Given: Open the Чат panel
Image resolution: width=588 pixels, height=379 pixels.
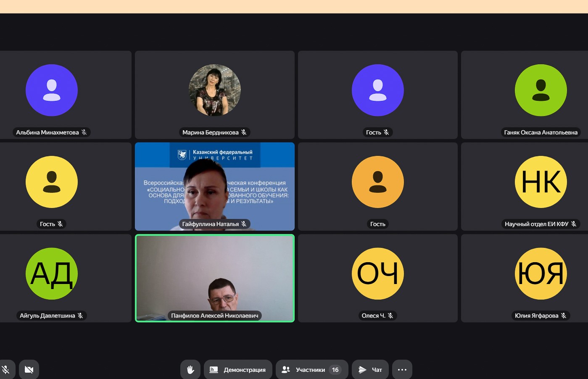Looking at the screenshot, I should (x=371, y=370).
